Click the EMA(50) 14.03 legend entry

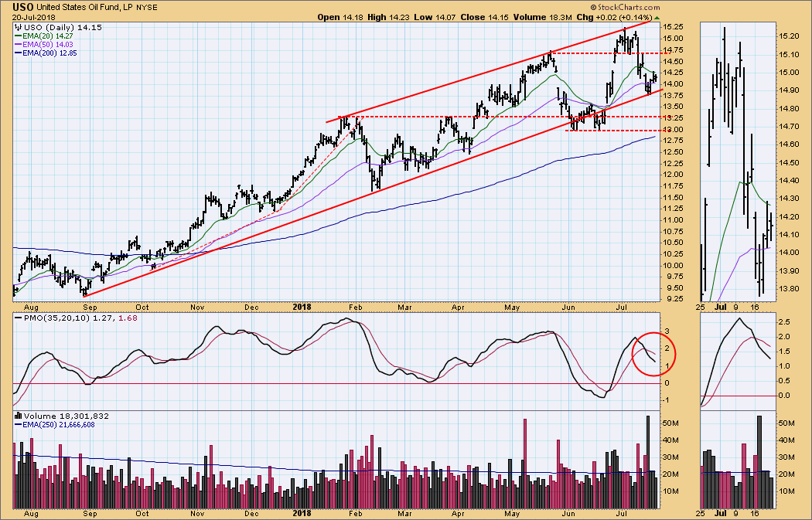[43, 45]
